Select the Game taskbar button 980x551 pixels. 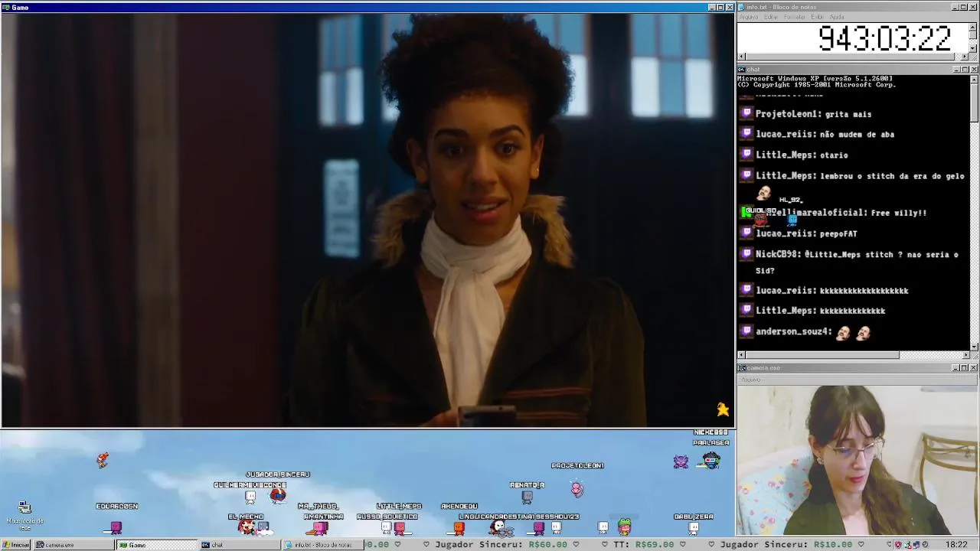156,545
